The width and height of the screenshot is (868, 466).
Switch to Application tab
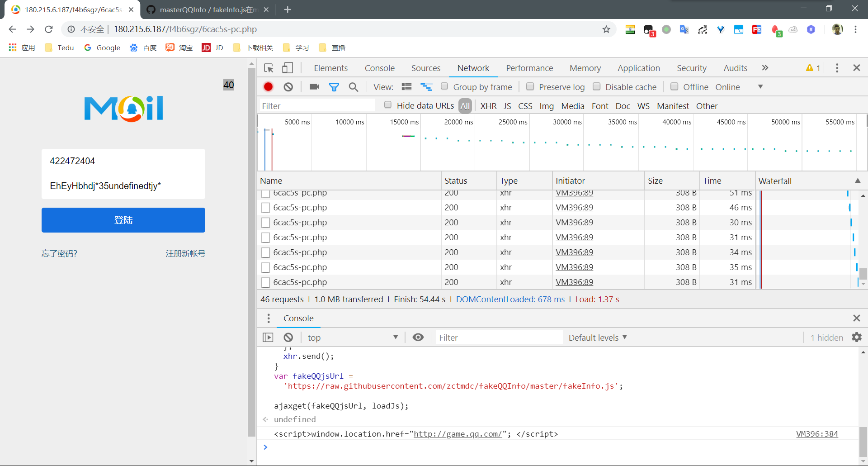639,68
